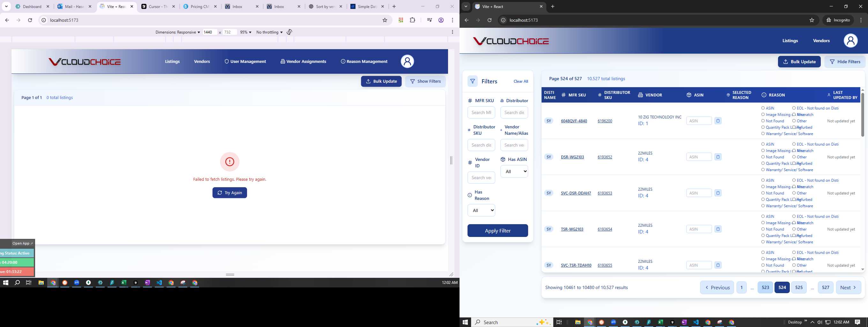Click Clear All link in Filters panel
Viewport: 868px width, 327px height.
[520, 81]
